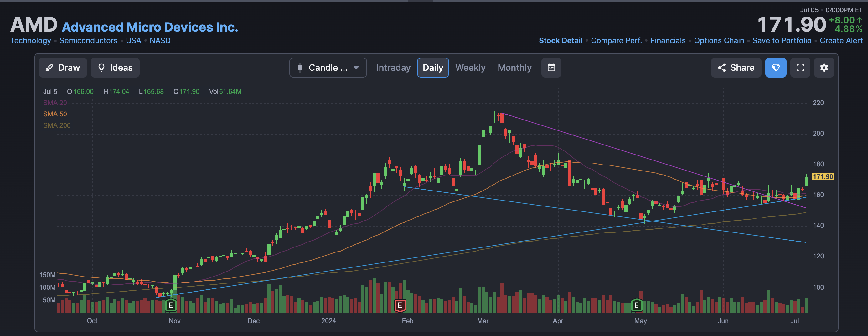Open the Semiconductors industry link
The width and height of the screenshot is (868, 336).
[x=88, y=40]
